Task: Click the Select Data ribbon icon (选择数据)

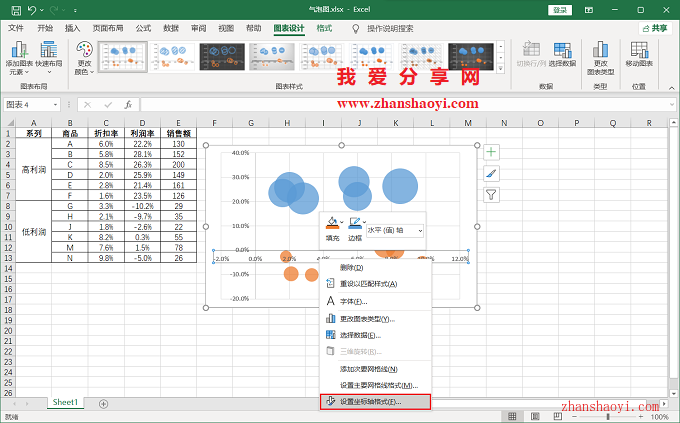Action: (562, 54)
